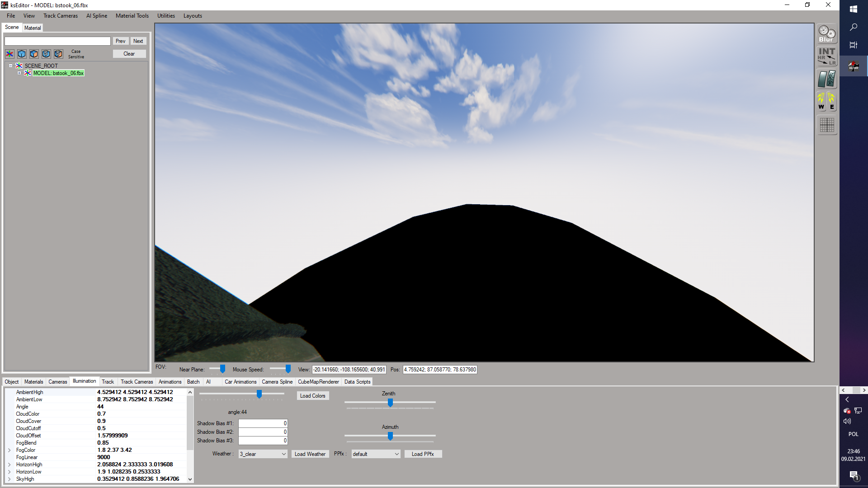Expand the MODEL: bstook_06.fbx node
The image size is (868, 488).
pos(19,73)
